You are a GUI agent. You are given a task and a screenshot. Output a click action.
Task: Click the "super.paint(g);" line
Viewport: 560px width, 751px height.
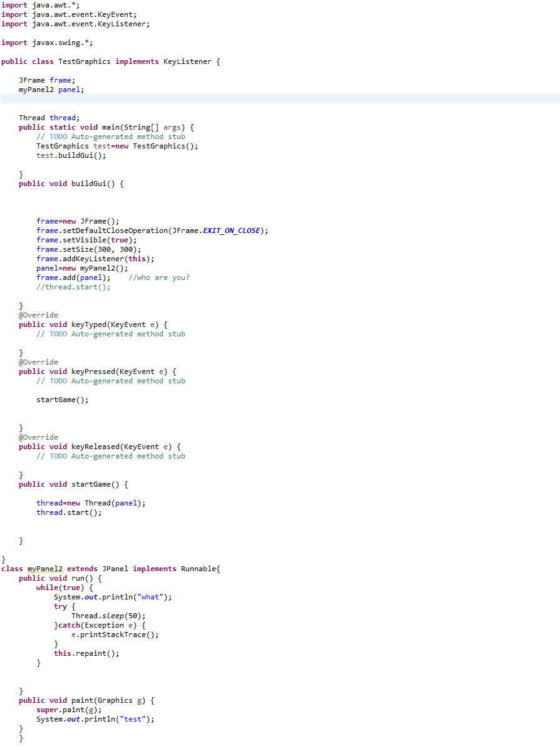[x=69, y=710]
